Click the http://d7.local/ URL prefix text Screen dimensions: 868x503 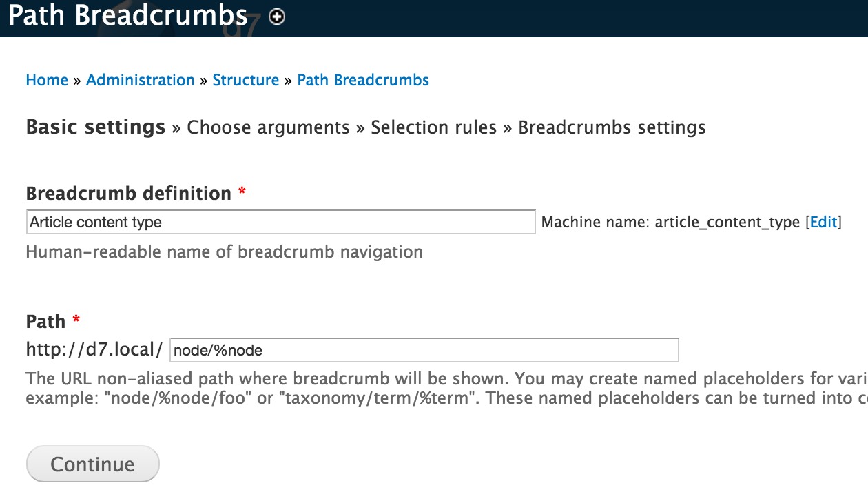click(x=94, y=349)
